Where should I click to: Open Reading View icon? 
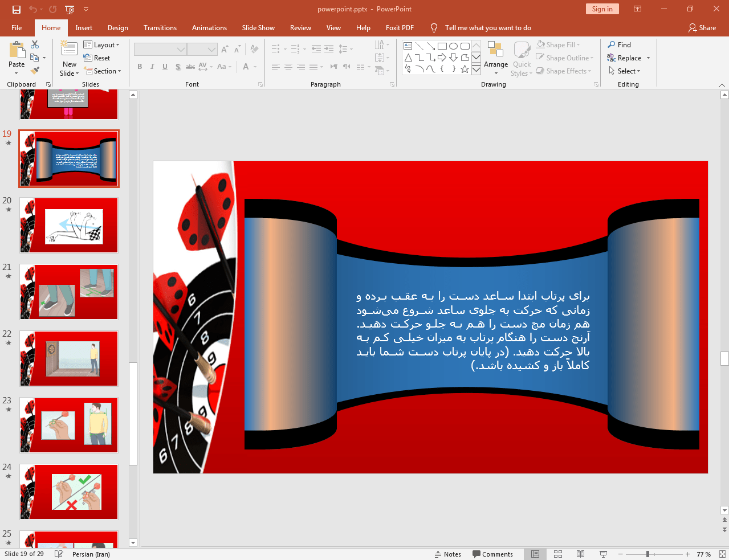(580, 554)
